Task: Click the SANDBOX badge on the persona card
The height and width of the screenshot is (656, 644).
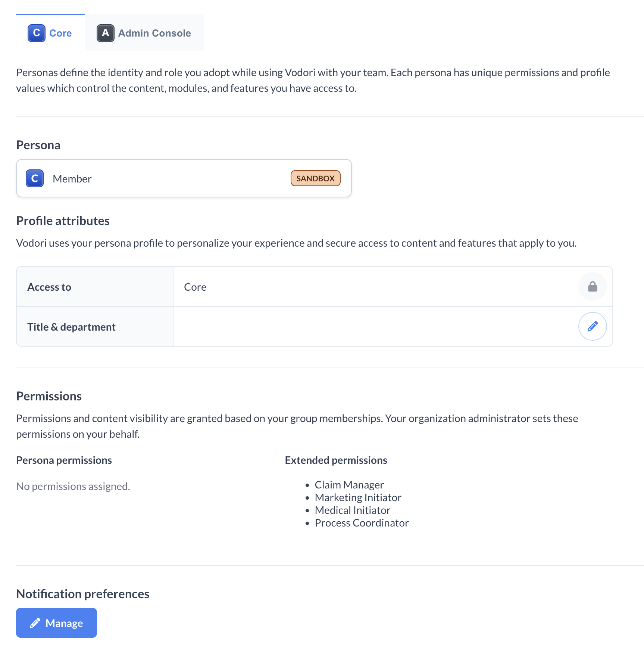Action: click(x=315, y=178)
